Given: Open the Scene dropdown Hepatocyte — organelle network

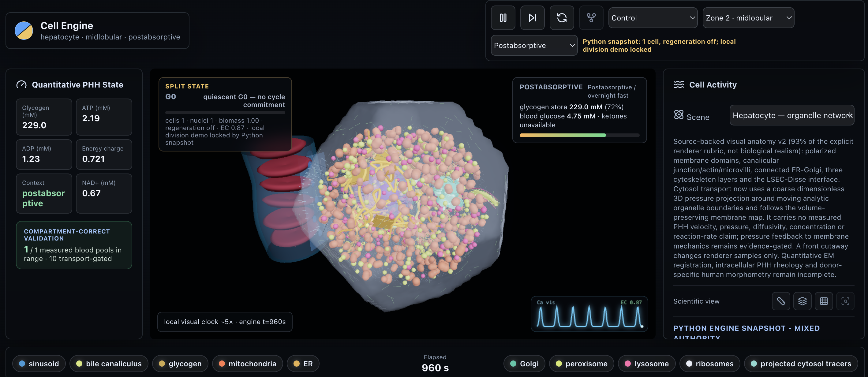Looking at the screenshot, I should 791,115.
